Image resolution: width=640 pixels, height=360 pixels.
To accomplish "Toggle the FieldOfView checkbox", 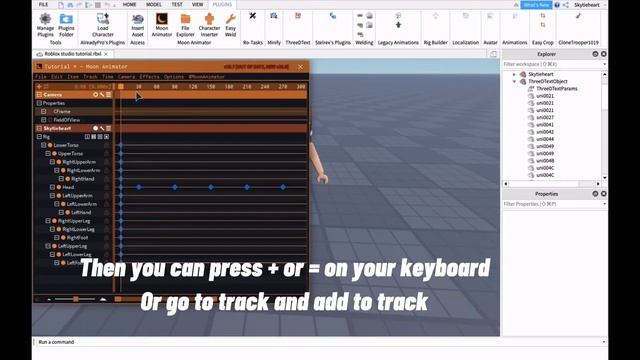I will click(x=51, y=120).
